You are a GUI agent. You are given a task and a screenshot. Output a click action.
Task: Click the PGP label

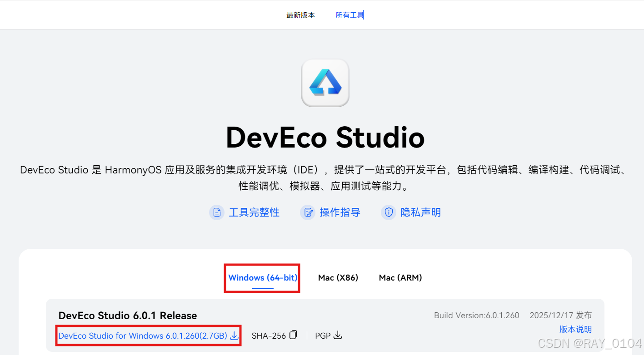click(323, 336)
